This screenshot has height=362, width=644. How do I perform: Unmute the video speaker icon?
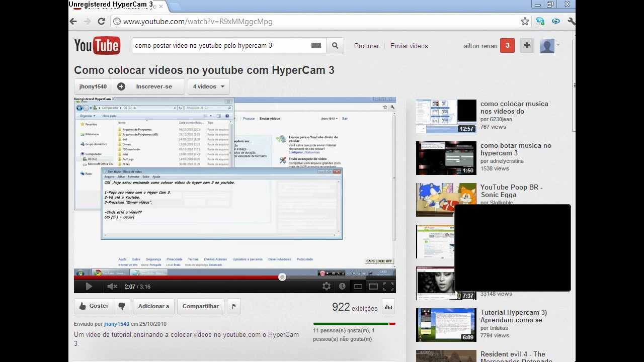tap(112, 287)
